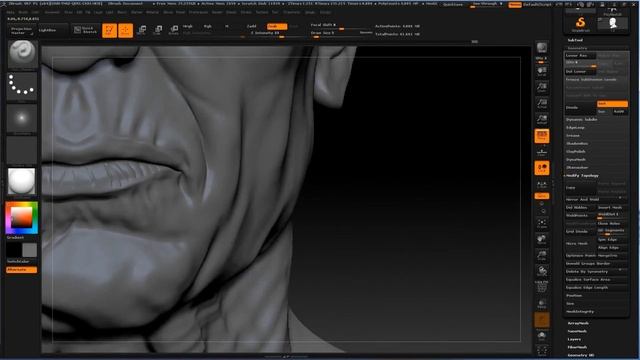Click the AAHalf icon
The width and height of the screenshot is (640, 360).
(542, 120)
